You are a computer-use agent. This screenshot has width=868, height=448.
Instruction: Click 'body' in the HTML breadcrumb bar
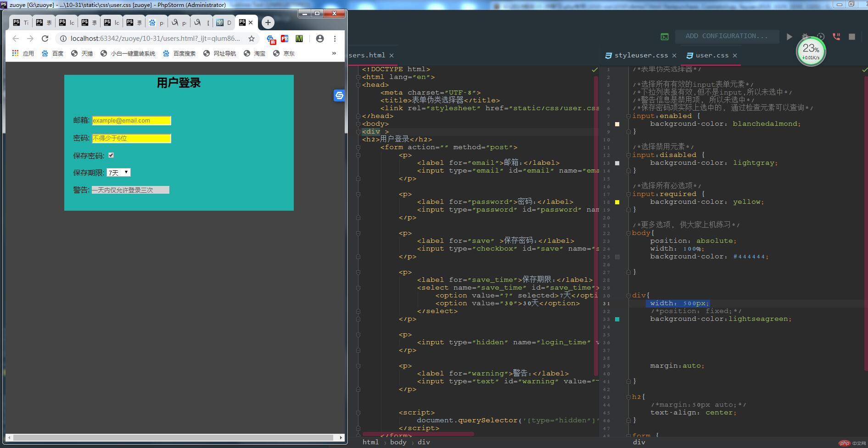[x=398, y=442]
